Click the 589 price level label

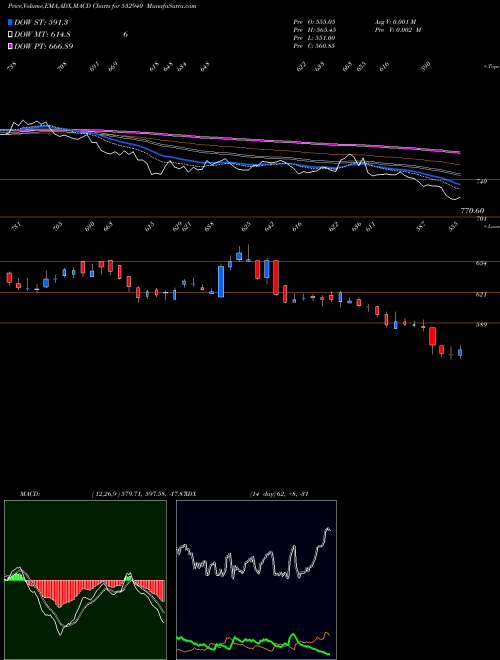click(482, 325)
